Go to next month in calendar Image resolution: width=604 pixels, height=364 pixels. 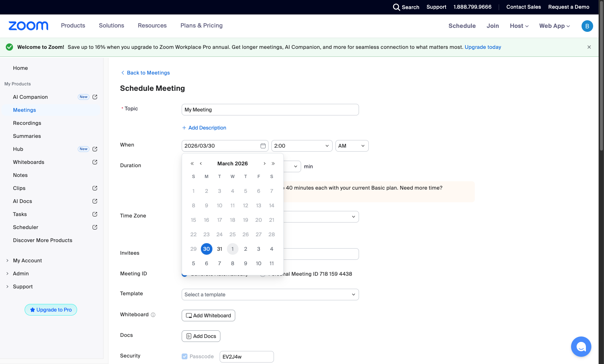[x=265, y=164]
